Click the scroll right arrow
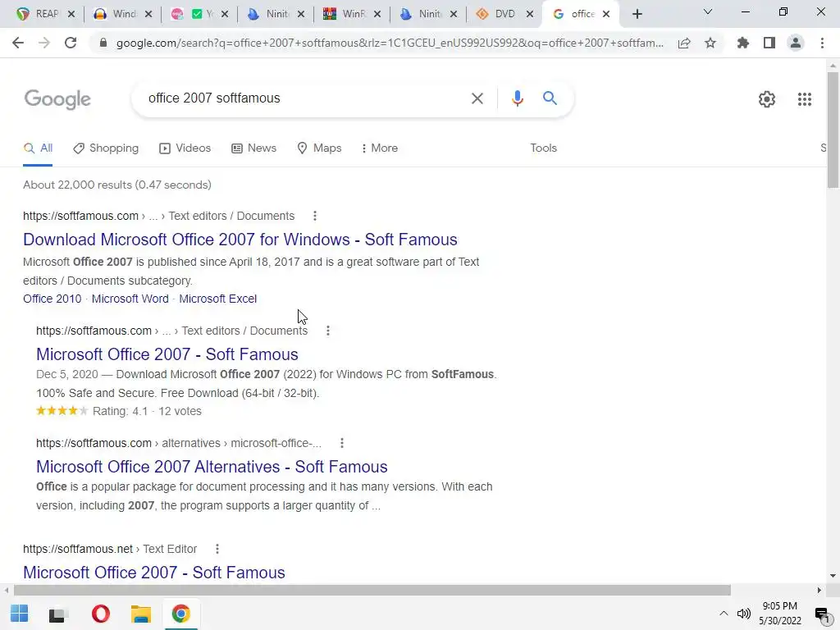Screen dimensions: 840x630 [x=819, y=591]
